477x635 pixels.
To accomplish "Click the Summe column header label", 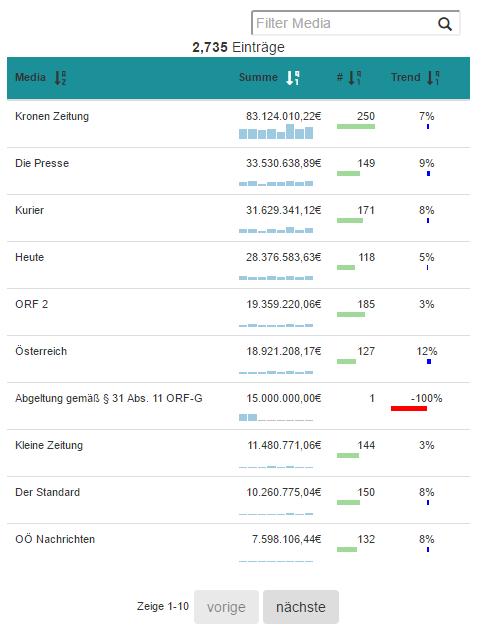I will [258, 77].
